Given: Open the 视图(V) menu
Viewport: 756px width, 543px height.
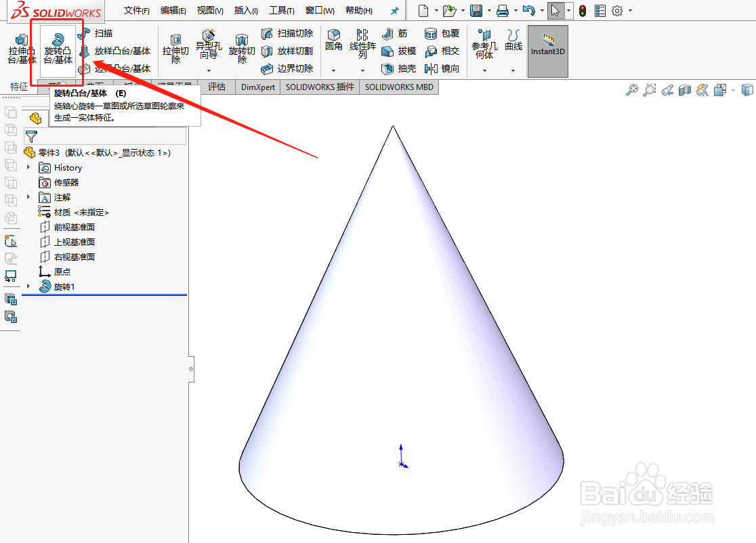Looking at the screenshot, I should (210, 11).
